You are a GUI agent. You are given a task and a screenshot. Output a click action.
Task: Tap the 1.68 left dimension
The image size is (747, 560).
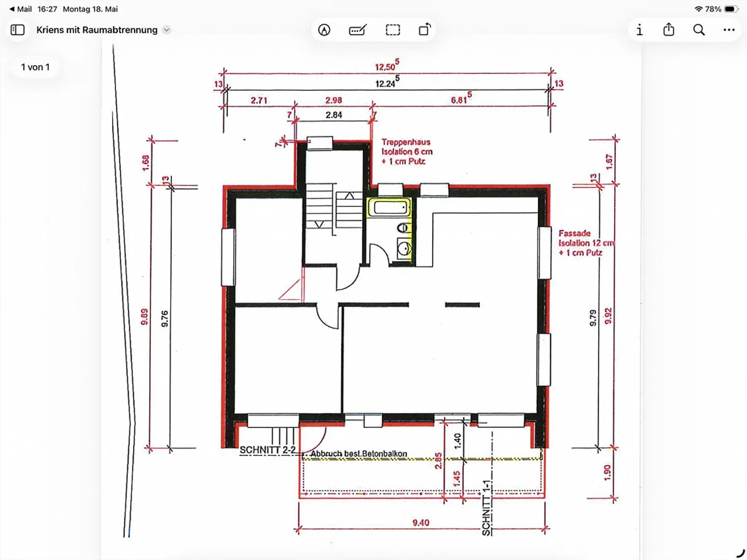(146, 163)
